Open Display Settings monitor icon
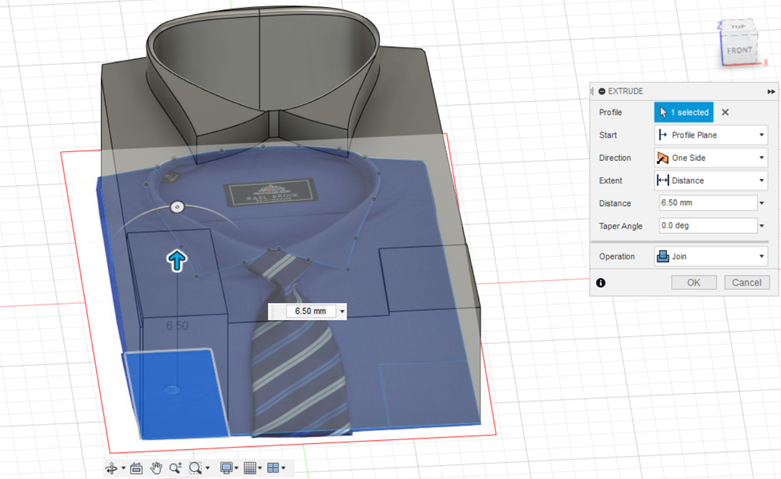This screenshot has width=781, height=479. (226, 467)
